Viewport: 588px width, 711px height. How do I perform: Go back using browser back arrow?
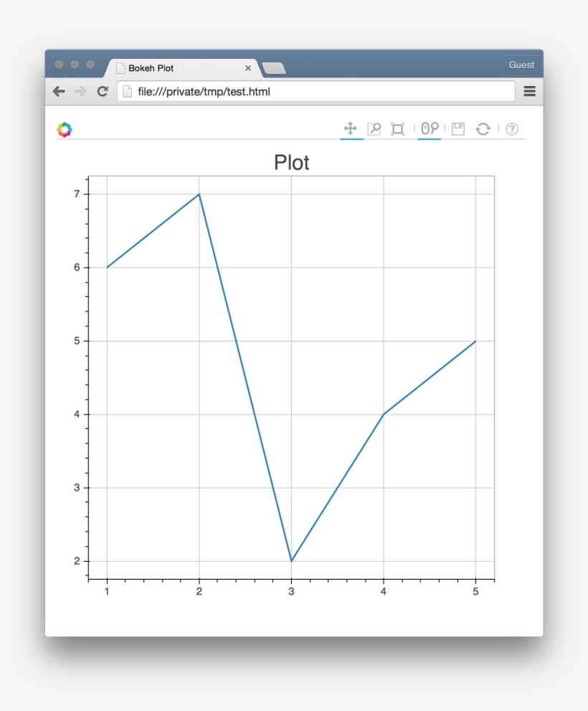pyautogui.click(x=59, y=91)
